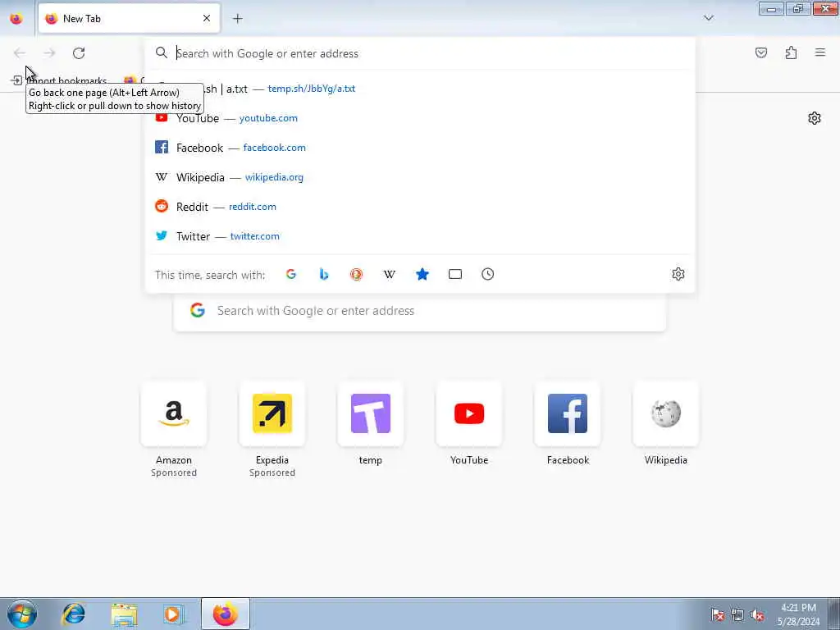Search this time with DuckDuckGo
This screenshot has height=630, width=840.
click(x=356, y=274)
